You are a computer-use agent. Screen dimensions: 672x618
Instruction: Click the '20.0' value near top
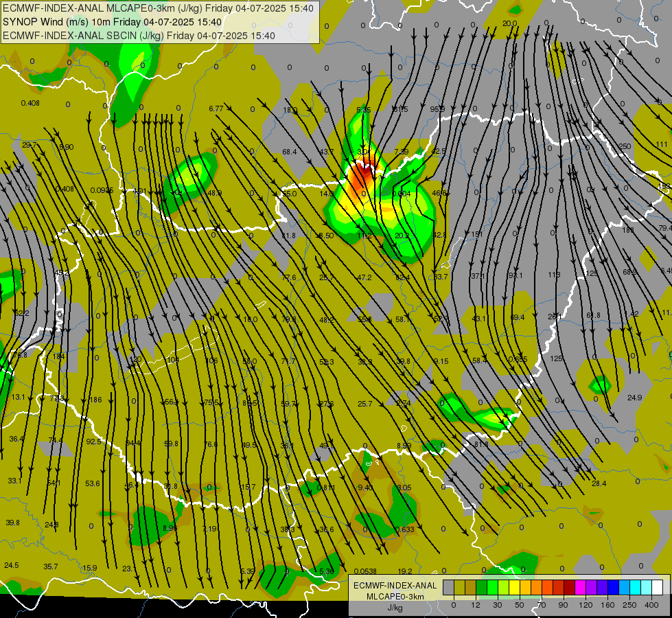click(x=509, y=23)
